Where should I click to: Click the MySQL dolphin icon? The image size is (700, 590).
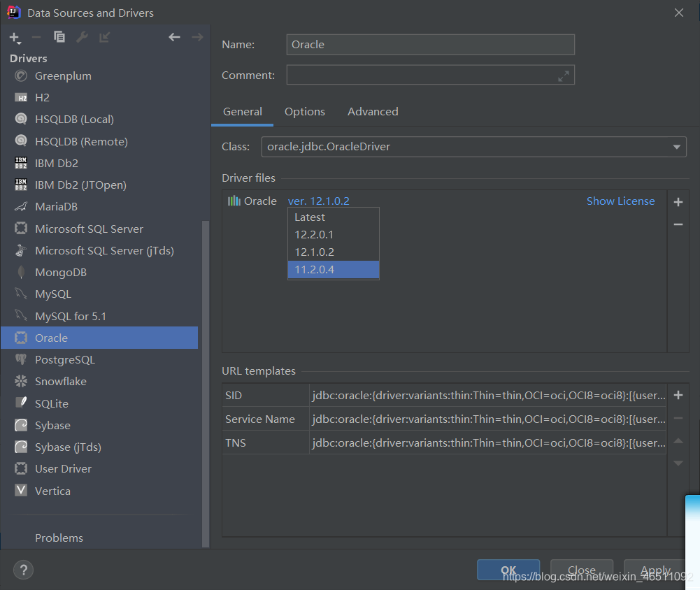[x=21, y=294]
